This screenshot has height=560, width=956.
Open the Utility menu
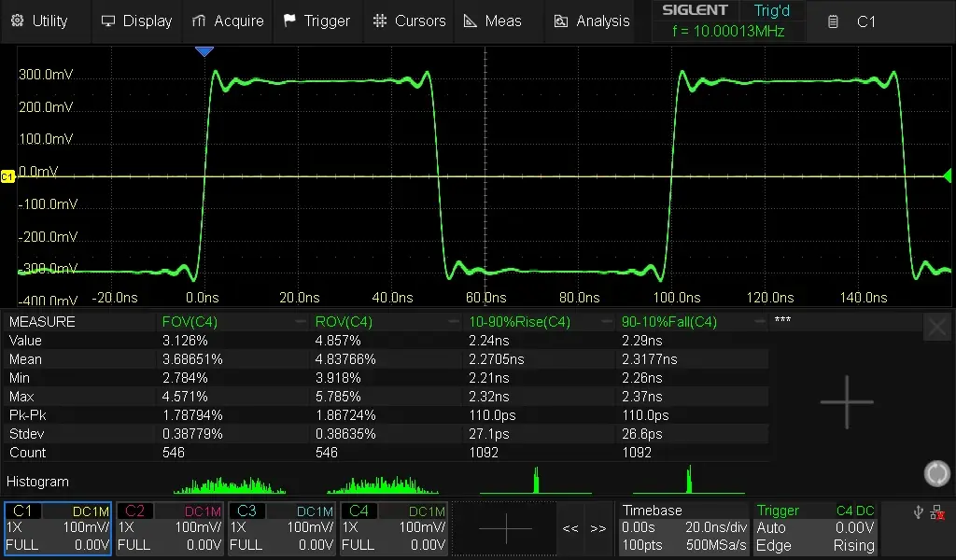(x=39, y=21)
